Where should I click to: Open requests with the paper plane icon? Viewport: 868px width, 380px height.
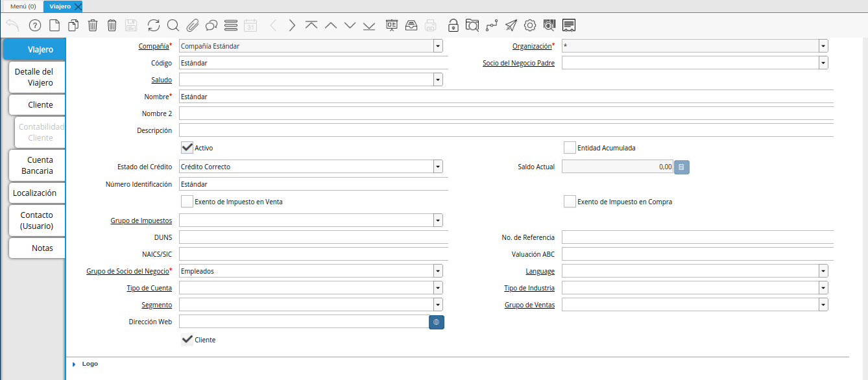click(x=511, y=25)
